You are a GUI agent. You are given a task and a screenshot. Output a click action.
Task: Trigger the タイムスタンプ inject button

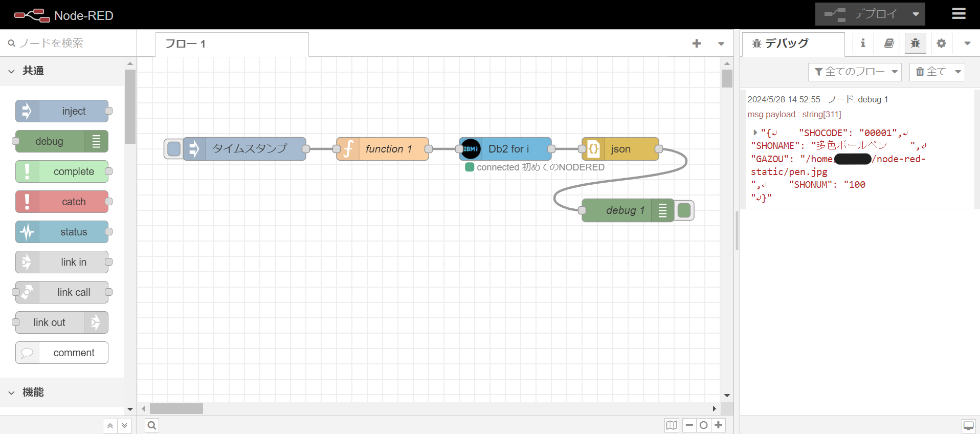tap(173, 149)
